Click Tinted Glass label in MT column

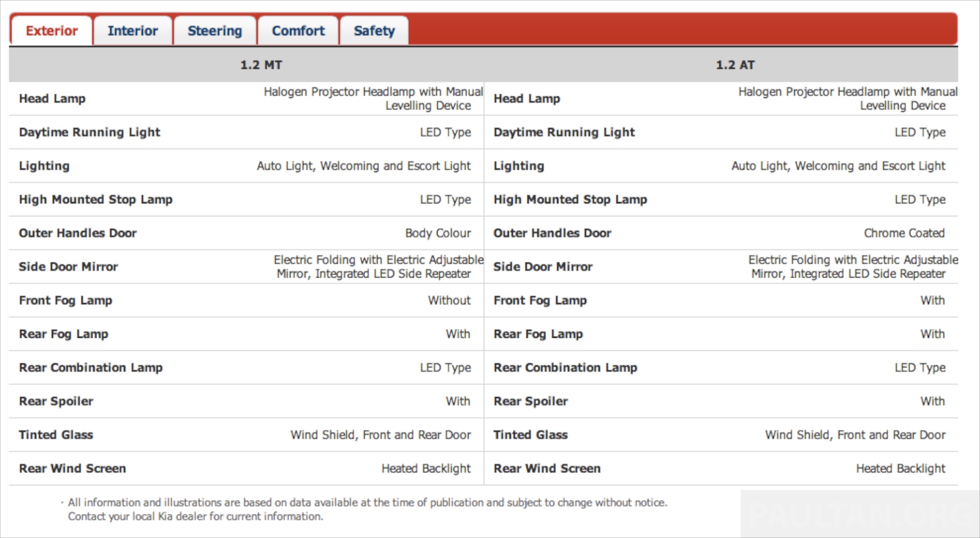tap(56, 435)
